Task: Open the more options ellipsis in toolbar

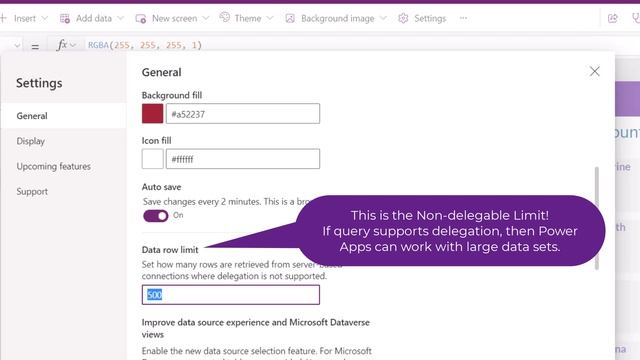Action: (x=463, y=18)
